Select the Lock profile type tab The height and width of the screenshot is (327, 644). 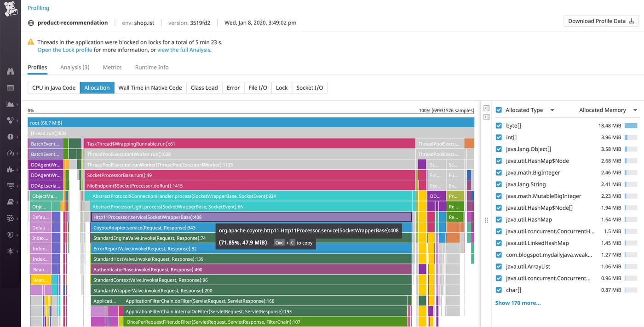coord(282,88)
